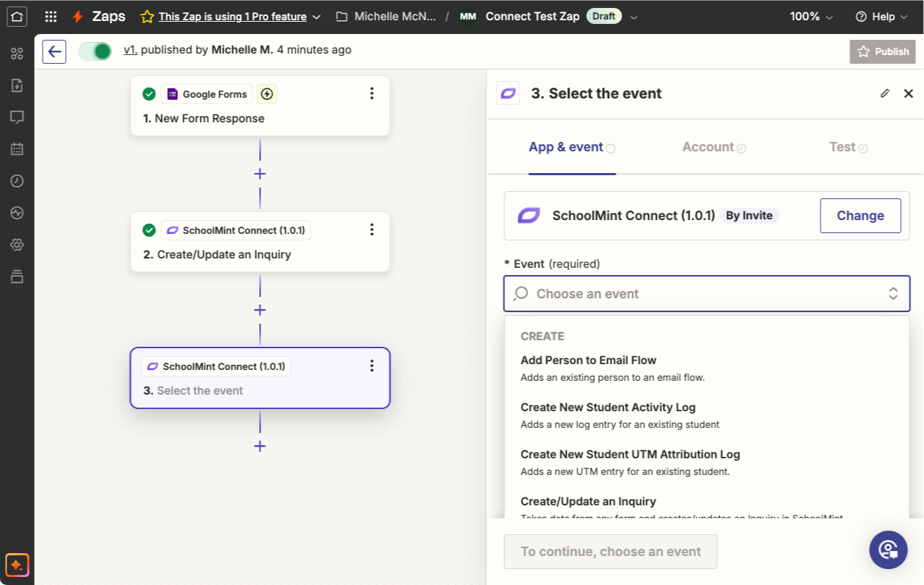Open the Zap history clock icon
Screen dimensions: 924x585
17,181
